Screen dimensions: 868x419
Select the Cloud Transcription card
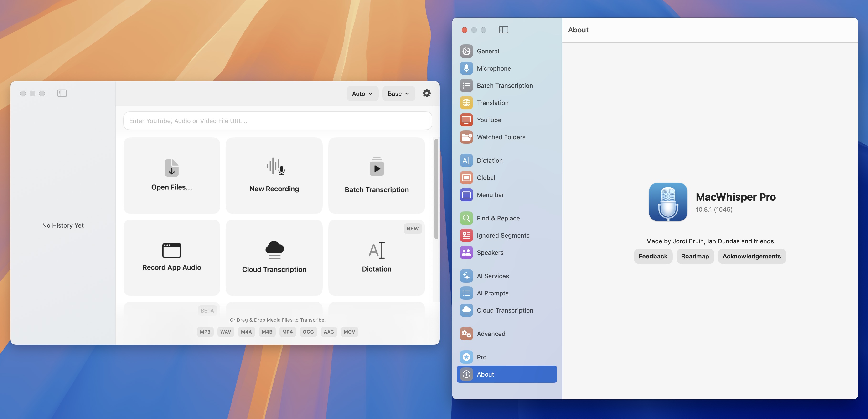[274, 257]
